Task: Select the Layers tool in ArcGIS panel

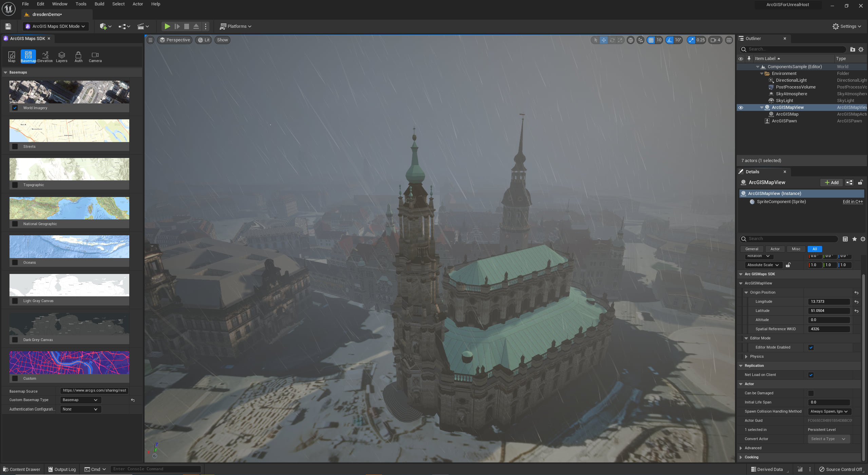Action: pos(61,56)
